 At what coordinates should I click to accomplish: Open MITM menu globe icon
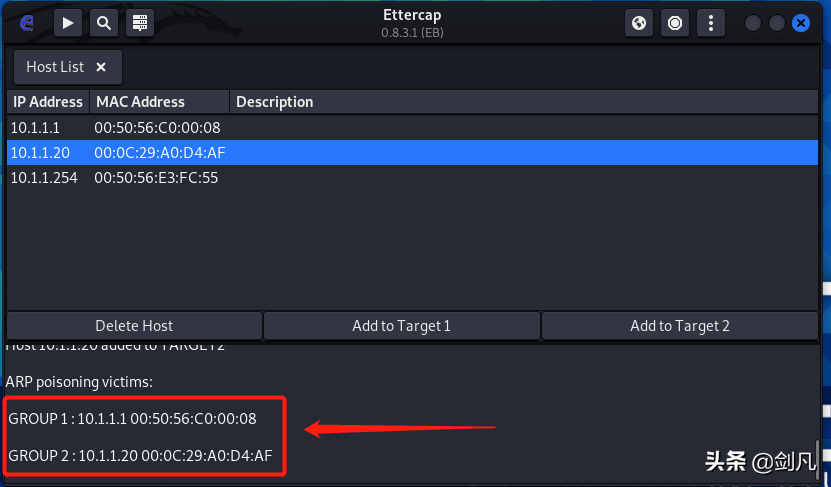pyautogui.click(x=639, y=23)
